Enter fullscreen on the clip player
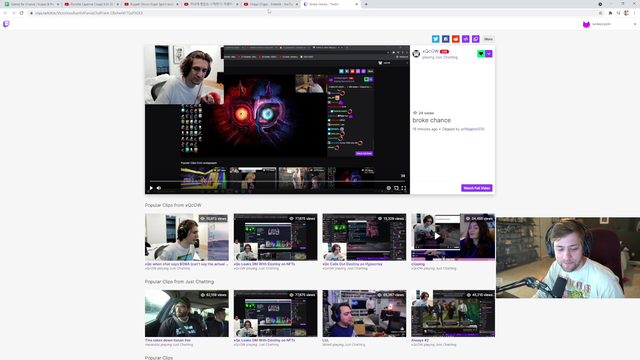This screenshot has height=360, width=640. coord(404,188)
